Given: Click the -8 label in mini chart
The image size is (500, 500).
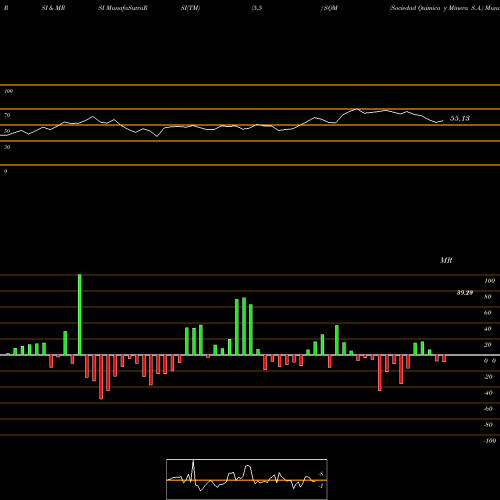Looking at the screenshot, I should point(321,474).
